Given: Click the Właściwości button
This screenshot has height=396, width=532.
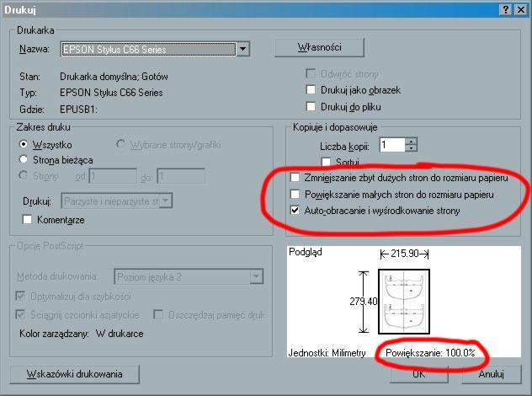Looking at the screenshot, I should pos(319,47).
